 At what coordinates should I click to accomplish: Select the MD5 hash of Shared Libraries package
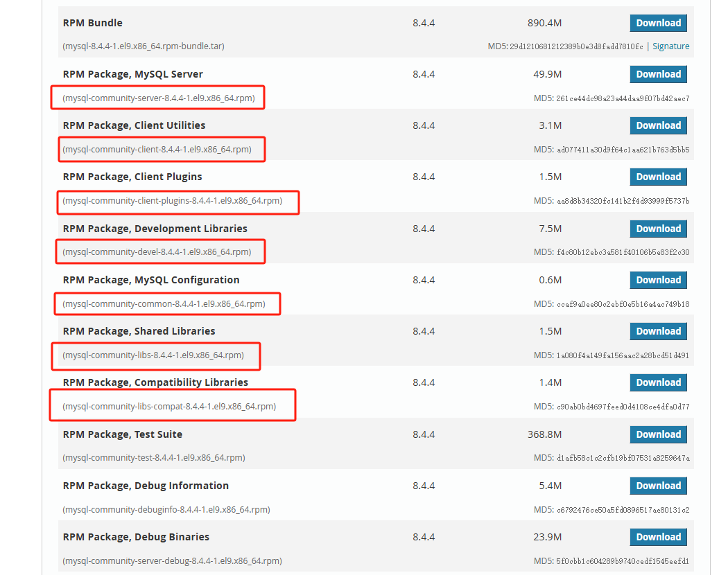(623, 355)
